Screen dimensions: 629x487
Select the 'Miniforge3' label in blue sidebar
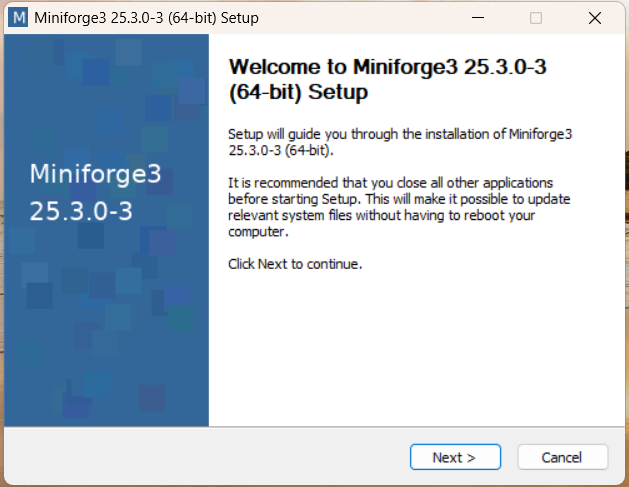click(x=95, y=174)
